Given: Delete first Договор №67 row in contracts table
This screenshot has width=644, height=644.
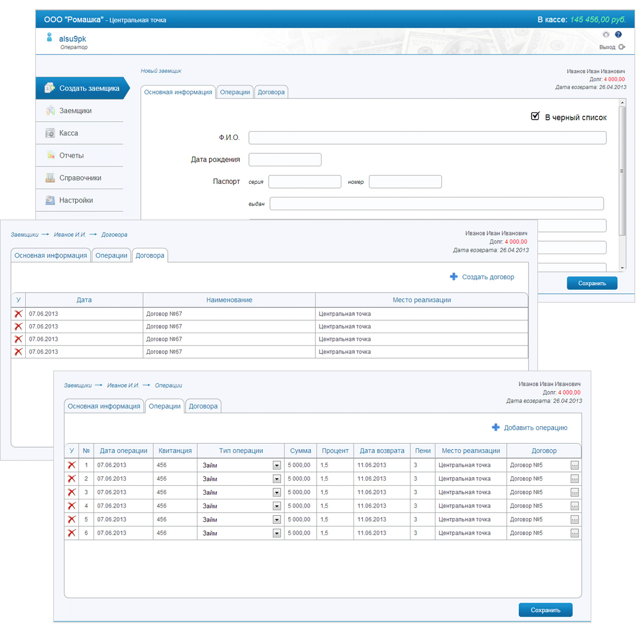Looking at the screenshot, I should point(18,314).
